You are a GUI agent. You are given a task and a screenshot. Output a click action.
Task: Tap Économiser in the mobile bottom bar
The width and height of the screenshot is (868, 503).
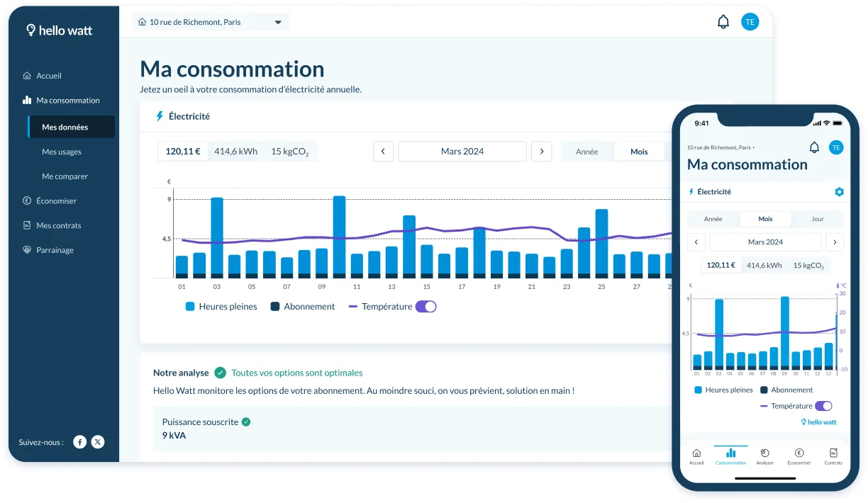[799, 456]
